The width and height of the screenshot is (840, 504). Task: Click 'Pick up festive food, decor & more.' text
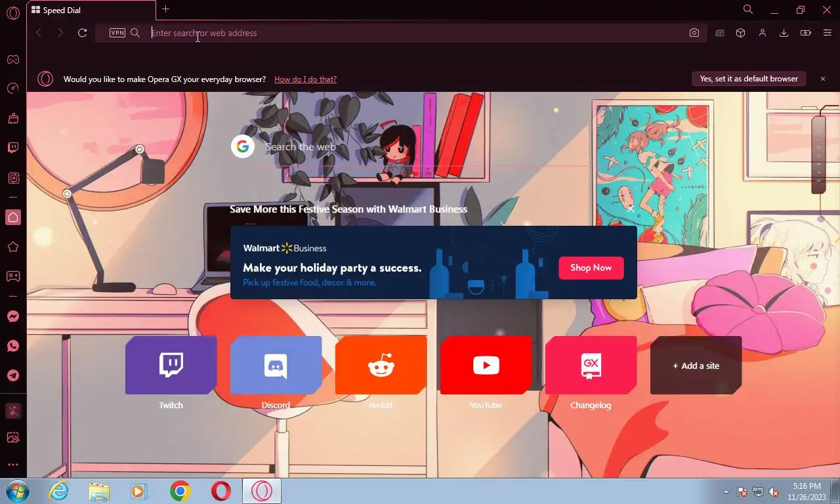click(309, 283)
